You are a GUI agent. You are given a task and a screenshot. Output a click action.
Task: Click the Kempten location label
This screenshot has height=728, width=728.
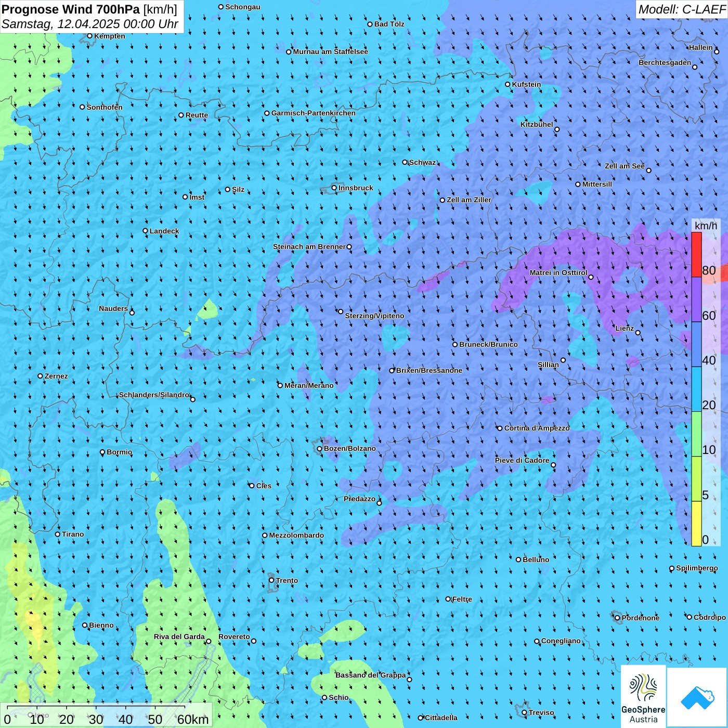[110, 36]
